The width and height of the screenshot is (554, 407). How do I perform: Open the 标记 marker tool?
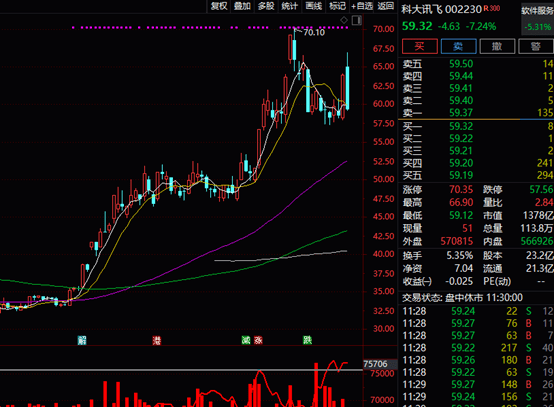(x=337, y=6)
